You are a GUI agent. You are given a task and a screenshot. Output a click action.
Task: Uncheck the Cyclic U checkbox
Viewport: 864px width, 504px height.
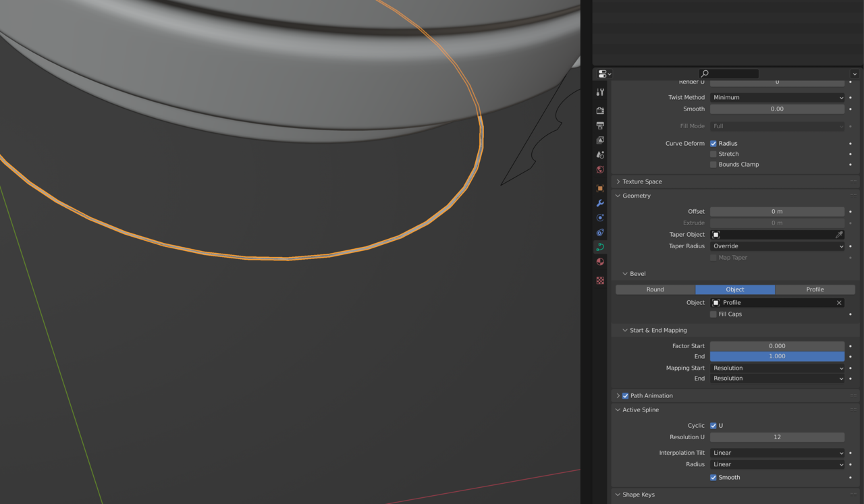click(713, 426)
